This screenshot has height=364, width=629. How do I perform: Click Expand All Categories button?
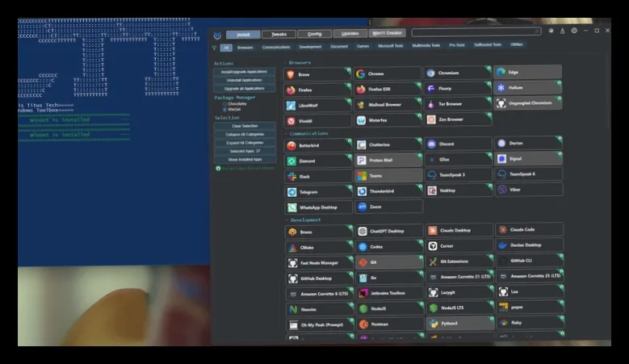245,143
